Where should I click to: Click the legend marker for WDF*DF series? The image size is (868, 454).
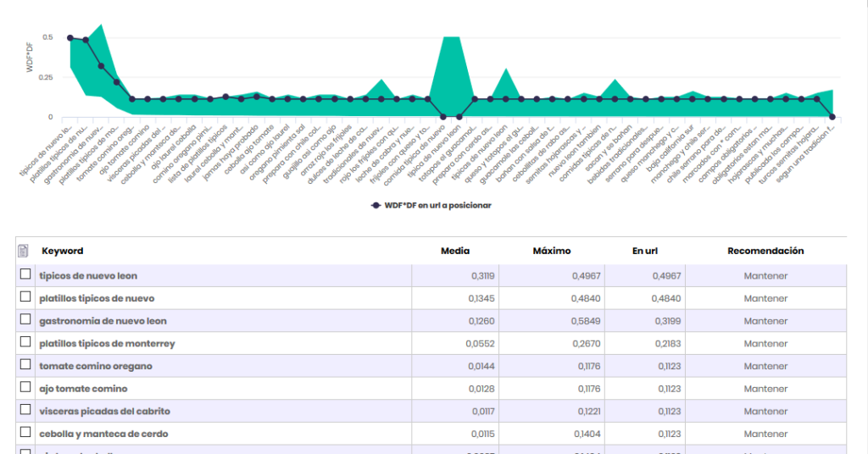pyautogui.click(x=376, y=205)
